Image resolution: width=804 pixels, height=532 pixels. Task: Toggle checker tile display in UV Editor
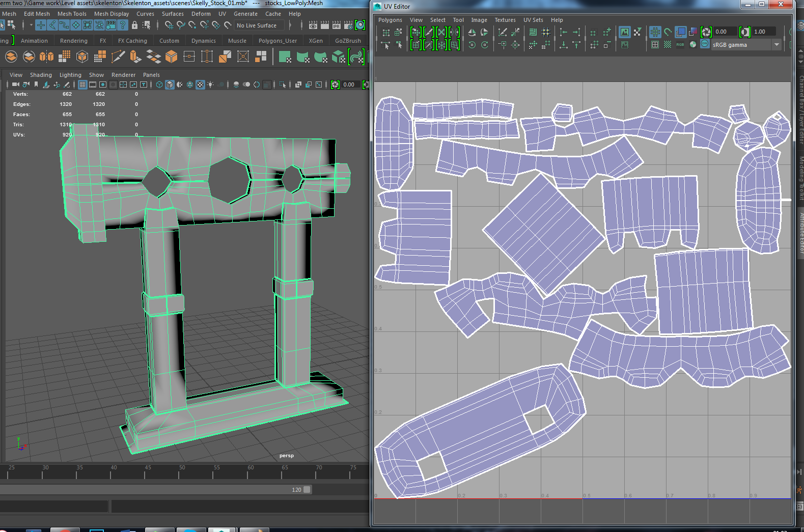668,45
